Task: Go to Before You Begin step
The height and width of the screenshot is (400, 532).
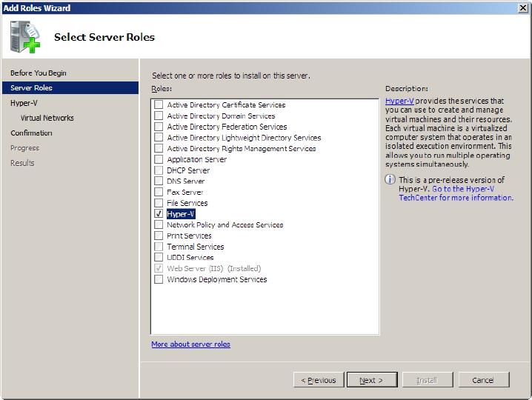Action: (39, 73)
